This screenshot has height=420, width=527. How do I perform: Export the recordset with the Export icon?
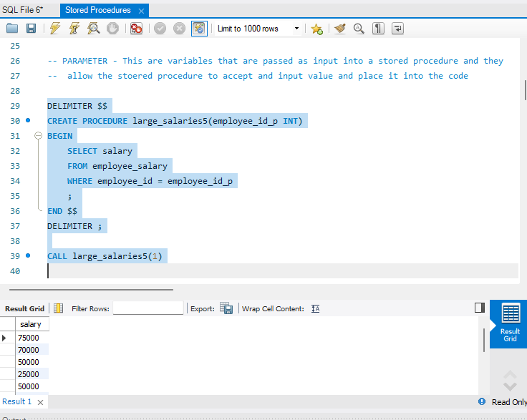226,308
